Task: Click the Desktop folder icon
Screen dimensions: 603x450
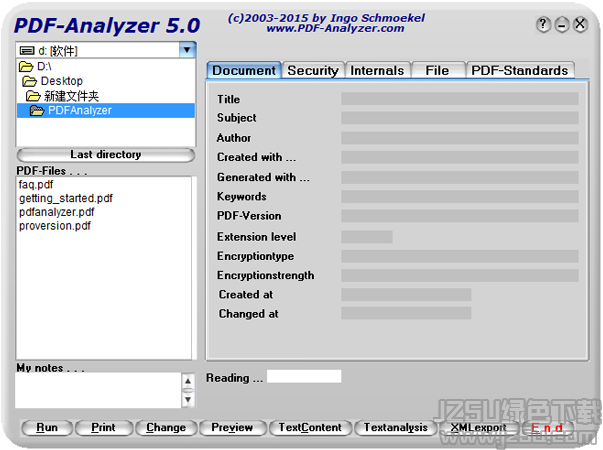Action: (x=30, y=81)
